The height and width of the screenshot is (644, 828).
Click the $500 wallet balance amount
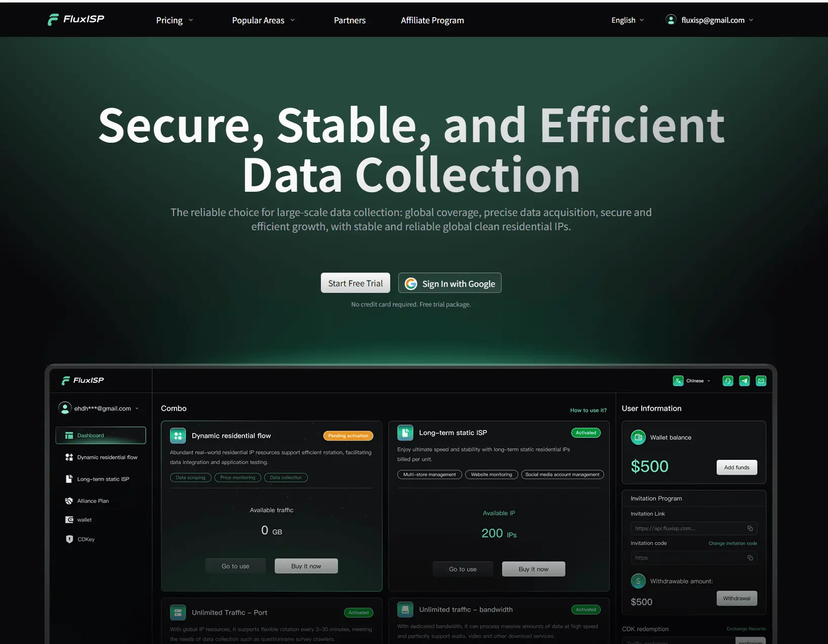pyautogui.click(x=649, y=466)
